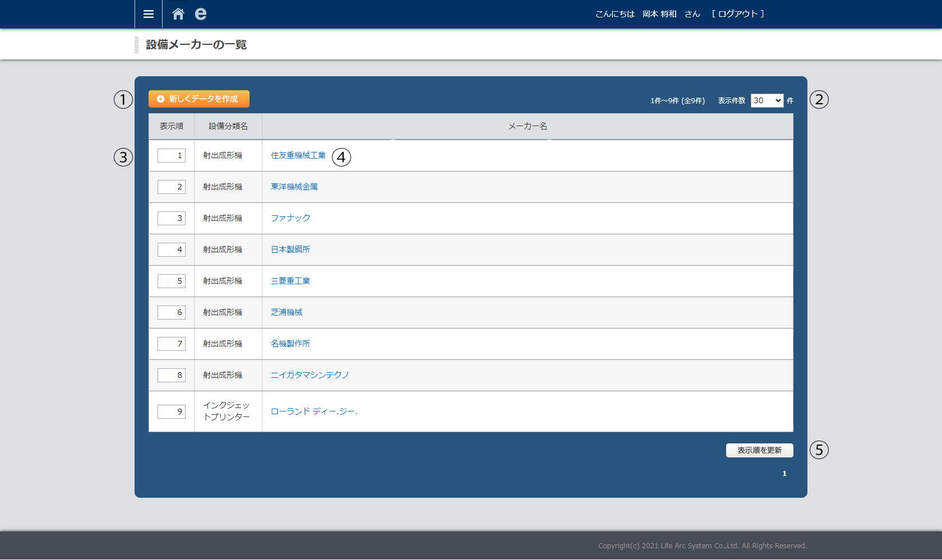Click 新しくデータを作成 button
This screenshot has width=942, height=560.
point(199,99)
